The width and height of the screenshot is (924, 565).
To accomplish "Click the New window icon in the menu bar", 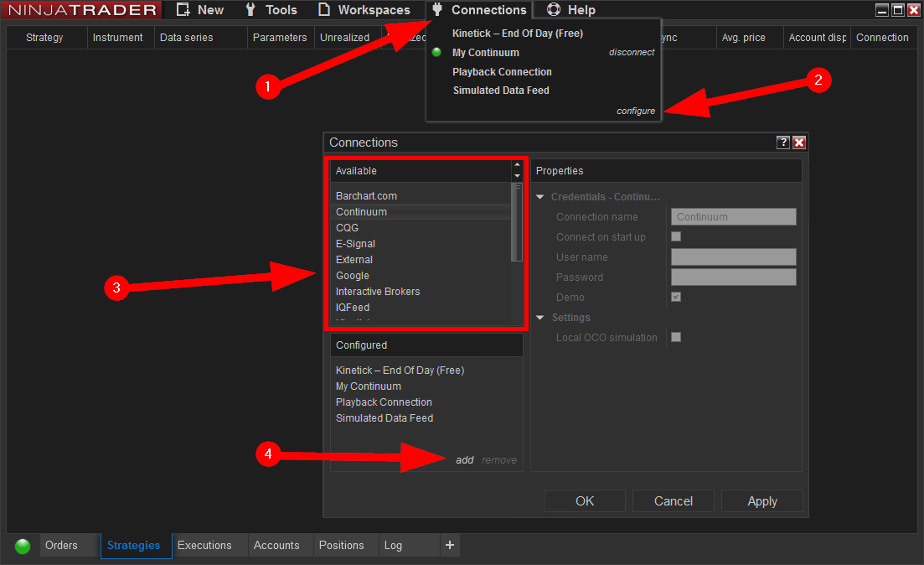I will [x=183, y=10].
